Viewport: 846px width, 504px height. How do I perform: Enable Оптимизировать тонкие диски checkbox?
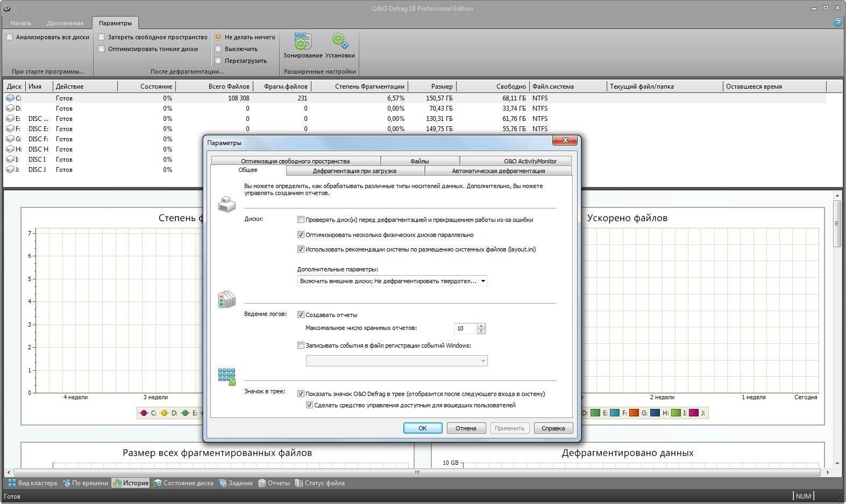[x=101, y=49]
